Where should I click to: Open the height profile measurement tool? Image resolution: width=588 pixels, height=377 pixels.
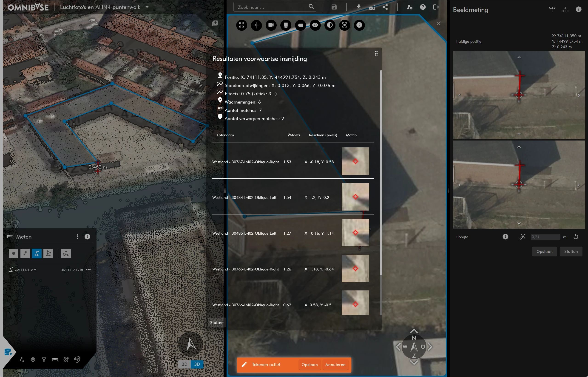tap(66, 253)
